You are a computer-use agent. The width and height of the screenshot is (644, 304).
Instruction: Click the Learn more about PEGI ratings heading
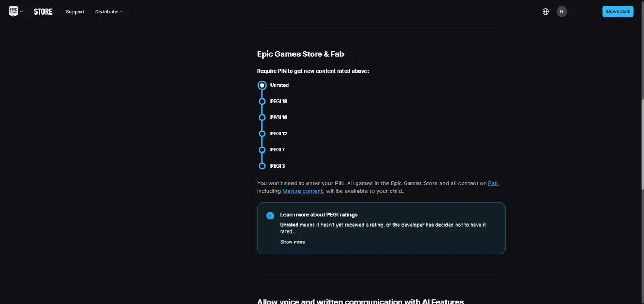point(319,215)
